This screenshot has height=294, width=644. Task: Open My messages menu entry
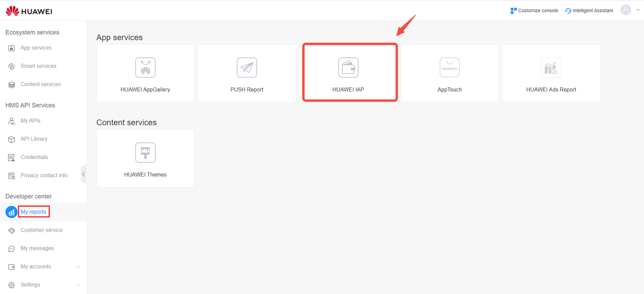(x=37, y=248)
